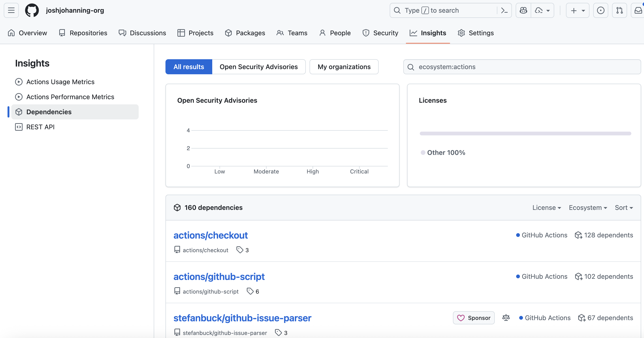The width and height of the screenshot is (644, 338).
Task: Open the Copilot chat icon
Action: (x=523, y=10)
